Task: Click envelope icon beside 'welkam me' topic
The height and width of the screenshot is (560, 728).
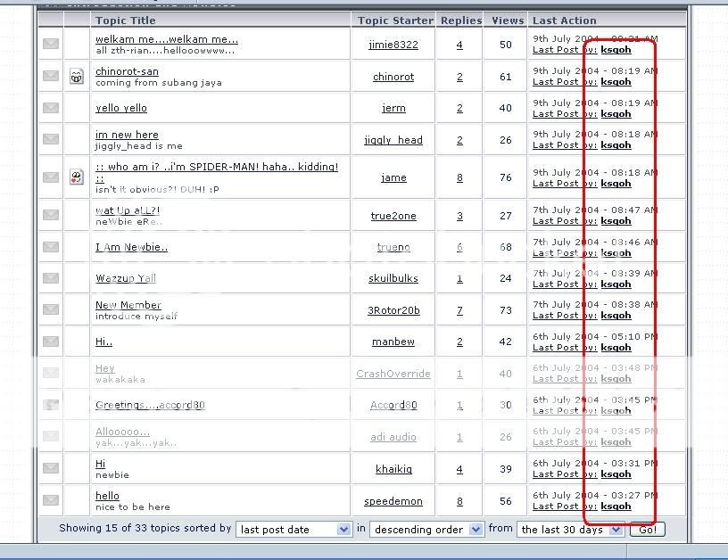Action: point(51,45)
